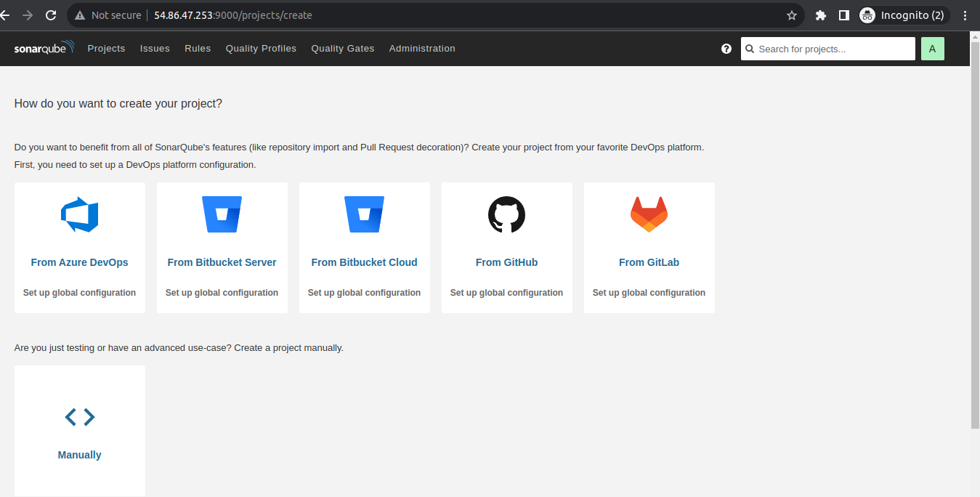Open the help question mark icon
The image size is (980, 497).
pos(726,49)
